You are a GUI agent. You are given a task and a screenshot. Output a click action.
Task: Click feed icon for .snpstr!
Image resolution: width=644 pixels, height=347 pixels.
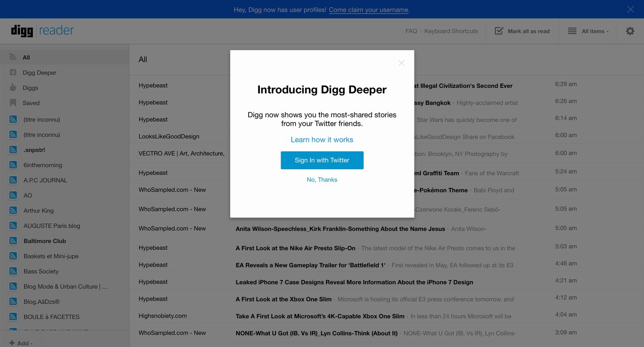coord(13,150)
